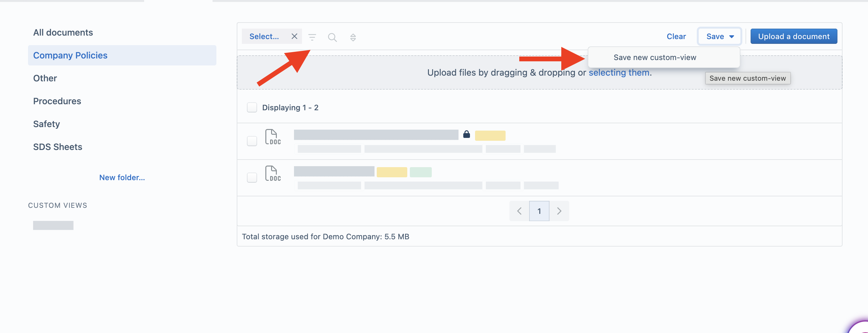This screenshot has width=868, height=333.
Task: Click Clear to reset filters
Action: pos(676,36)
